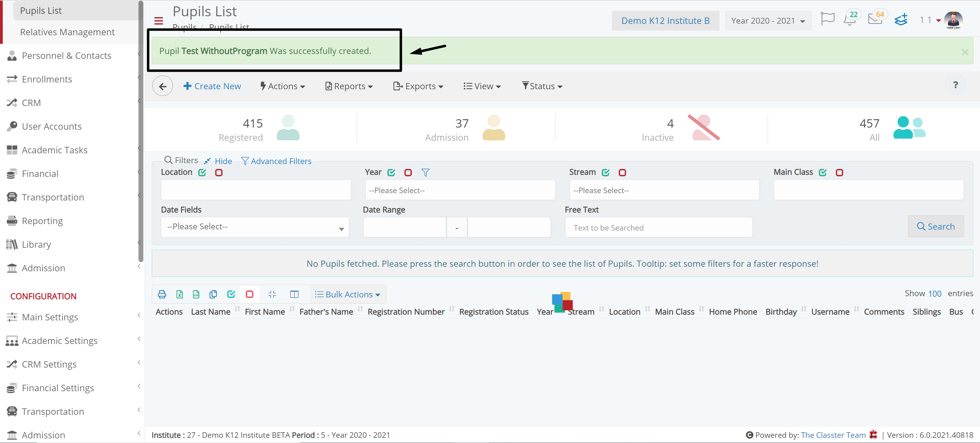Open the Stream --Please Select-- dropdown

click(x=664, y=190)
